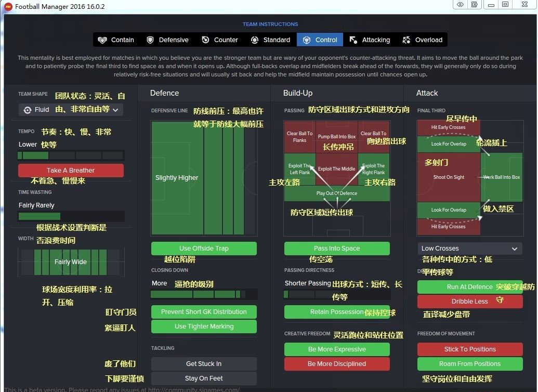
Task: Toggle Stick To Positions
Action: click(470, 349)
